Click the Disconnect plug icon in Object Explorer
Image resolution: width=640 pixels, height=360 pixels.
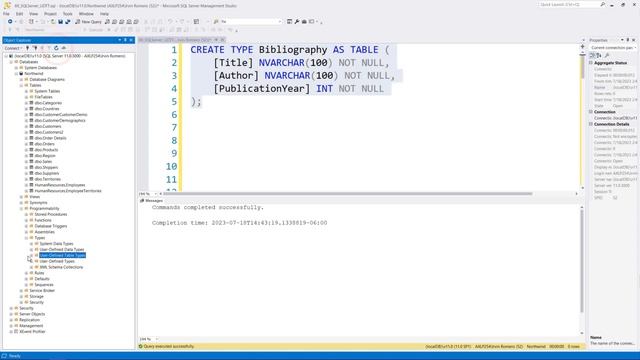[35, 48]
